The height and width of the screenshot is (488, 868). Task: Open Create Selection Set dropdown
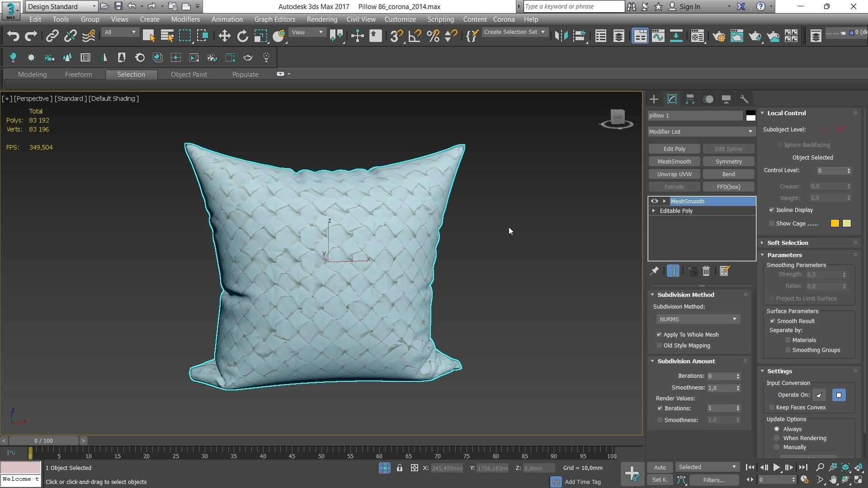pos(514,32)
